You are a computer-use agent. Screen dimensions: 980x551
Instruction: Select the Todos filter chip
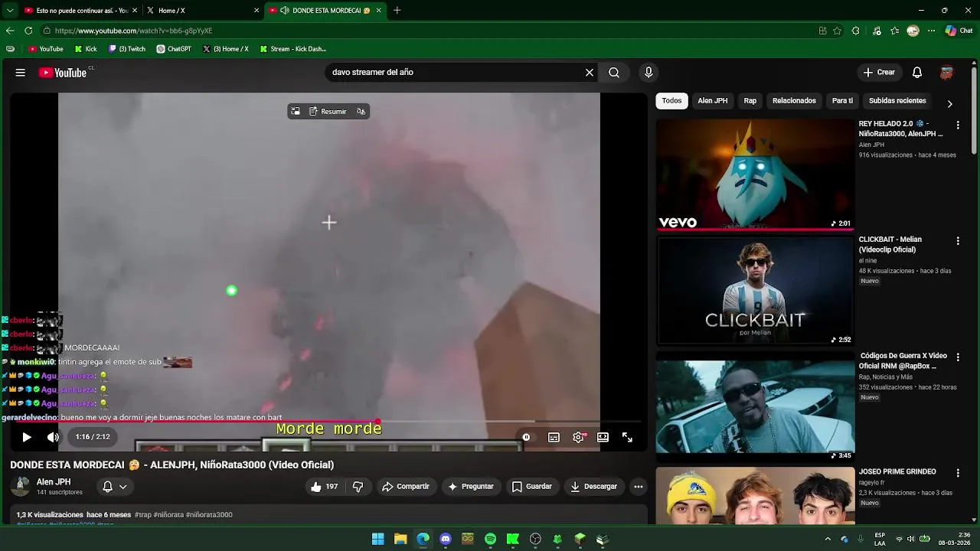point(671,101)
